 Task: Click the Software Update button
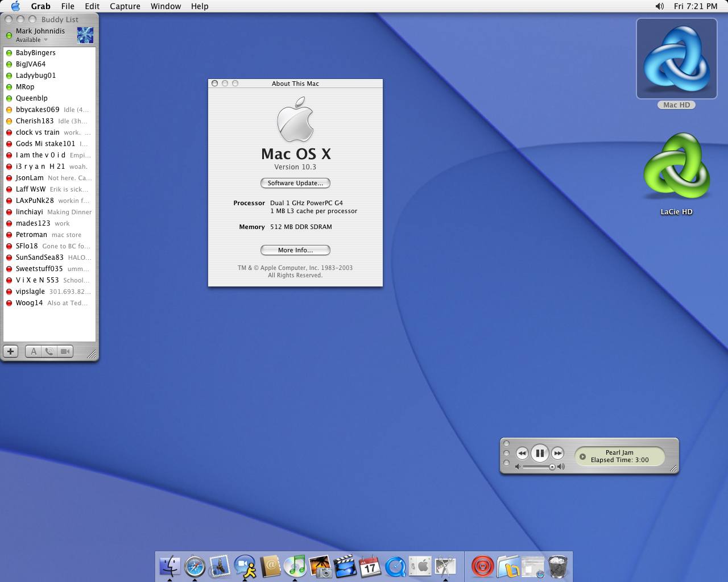295,183
